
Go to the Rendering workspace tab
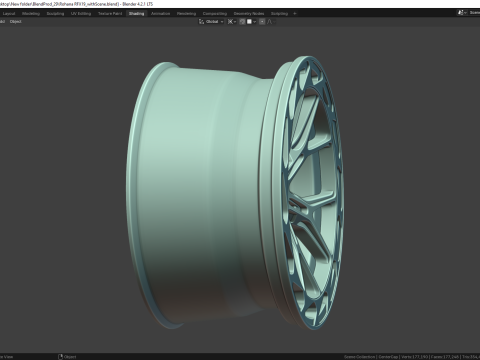[186, 14]
